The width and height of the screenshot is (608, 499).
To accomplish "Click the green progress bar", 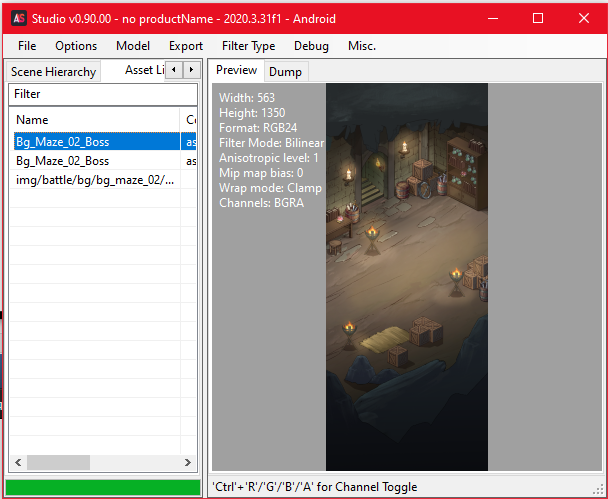I will pos(103,487).
